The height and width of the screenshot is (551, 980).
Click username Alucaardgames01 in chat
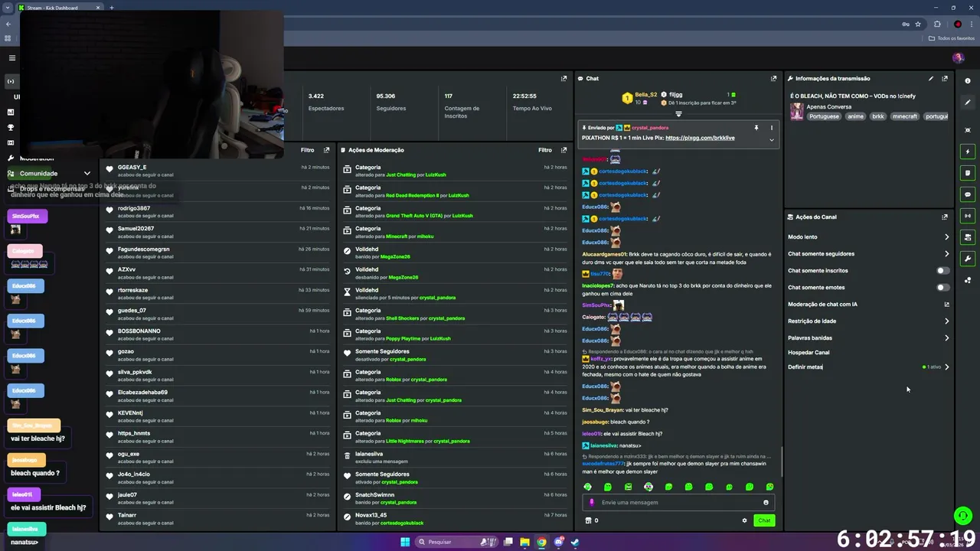pos(604,254)
